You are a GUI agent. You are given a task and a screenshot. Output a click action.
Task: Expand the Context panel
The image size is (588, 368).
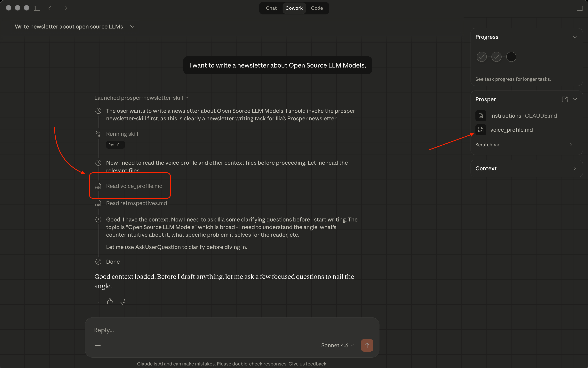575,168
